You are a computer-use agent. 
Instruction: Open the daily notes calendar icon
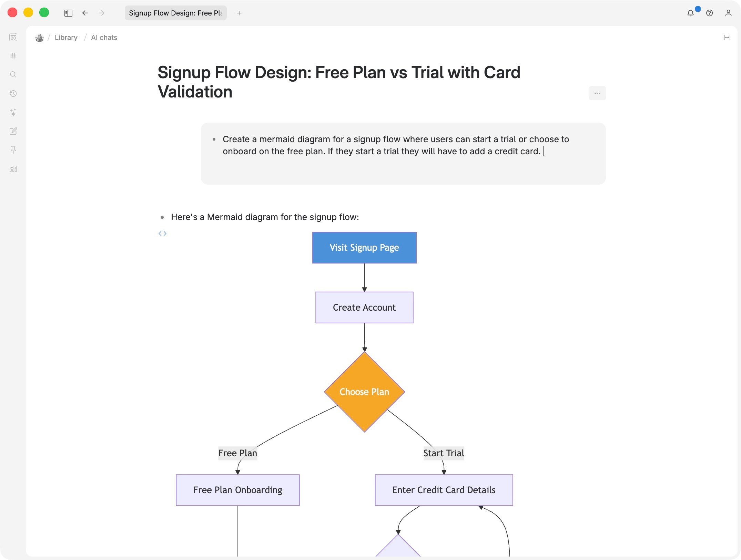13,37
